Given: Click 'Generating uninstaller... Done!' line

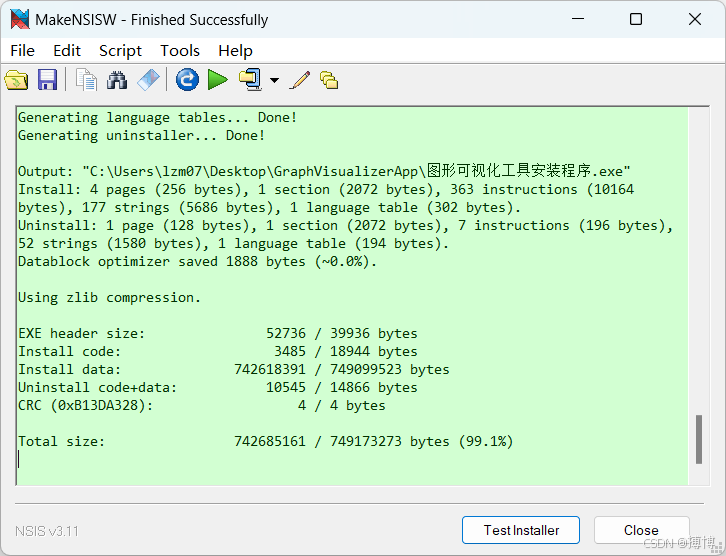Looking at the screenshot, I should tap(141, 135).
